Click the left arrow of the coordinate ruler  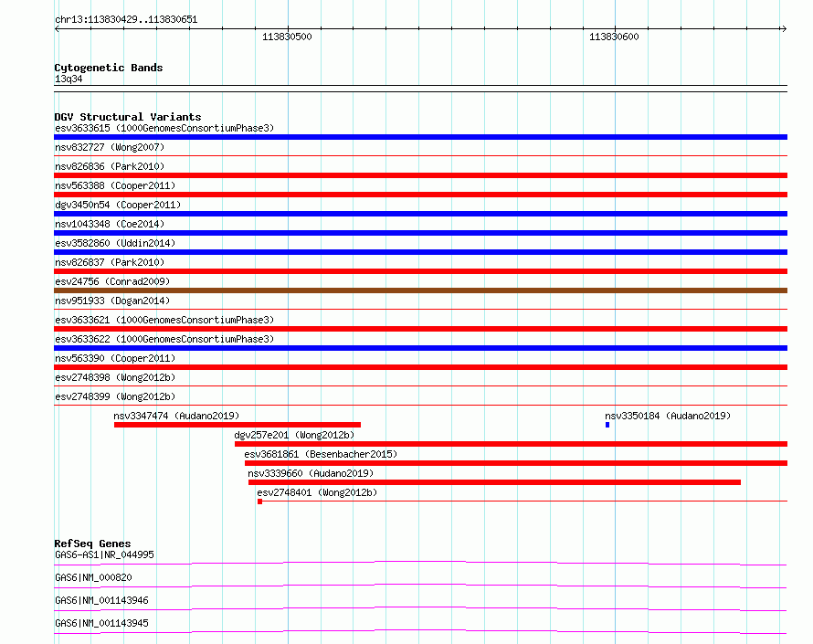[x=57, y=29]
